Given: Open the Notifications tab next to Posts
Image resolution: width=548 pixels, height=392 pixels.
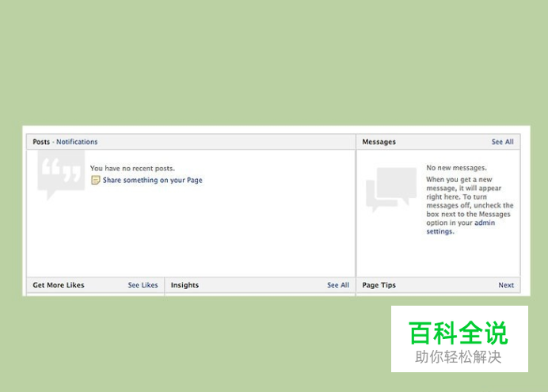Looking at the screenshot, I should pos(77,142).
